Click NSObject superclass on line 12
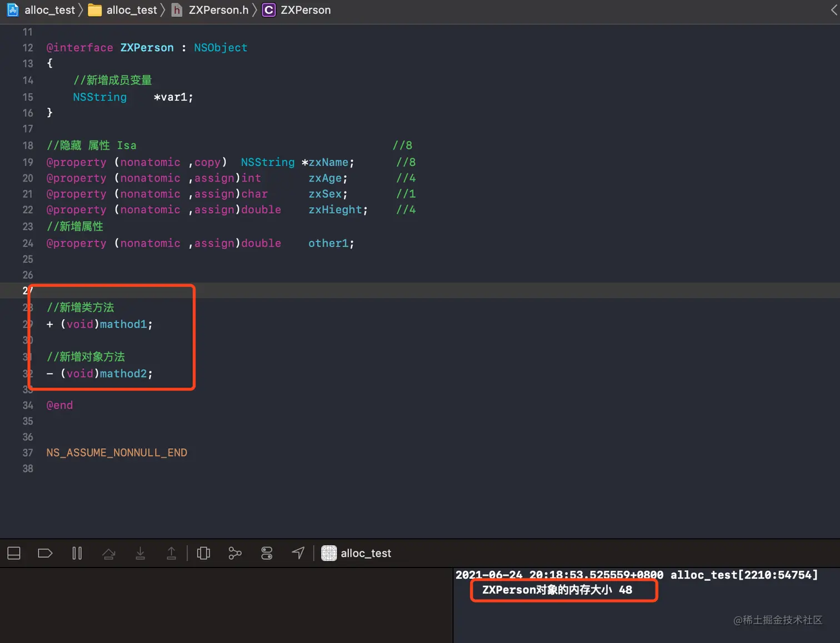Image resolution: width=840 pixels, height=643 pixels. (221, 48)
